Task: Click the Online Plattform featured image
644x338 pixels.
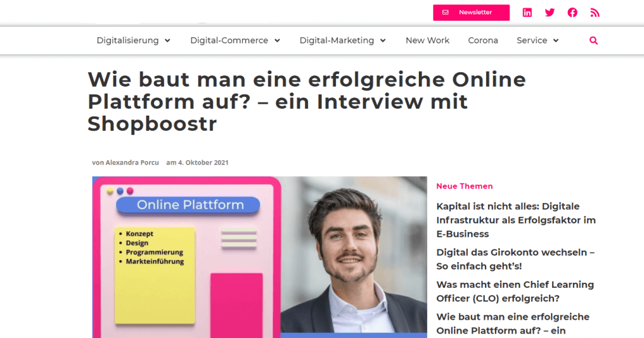Action: point(260,257)
